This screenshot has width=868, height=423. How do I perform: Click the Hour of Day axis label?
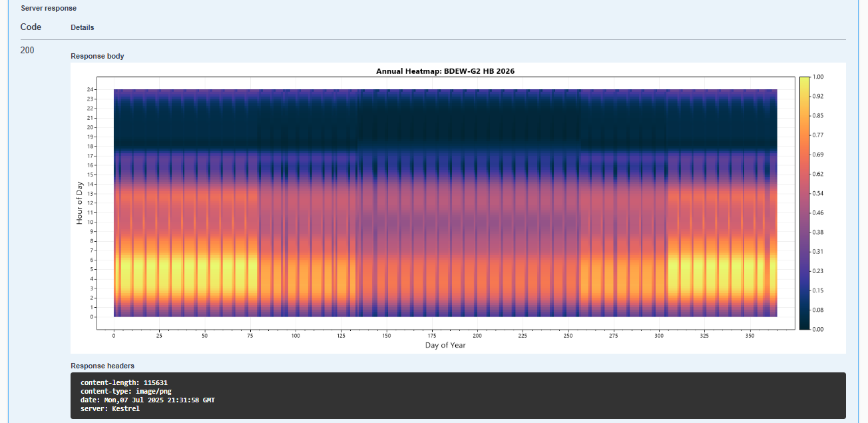pos(79,203)
